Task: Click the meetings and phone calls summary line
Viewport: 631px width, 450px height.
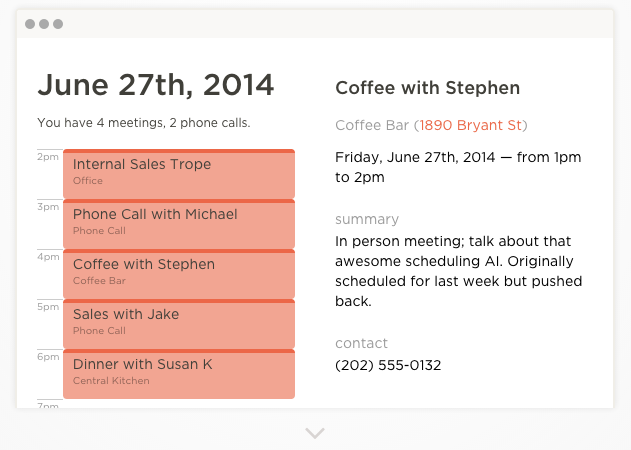Action: [144, 123]
